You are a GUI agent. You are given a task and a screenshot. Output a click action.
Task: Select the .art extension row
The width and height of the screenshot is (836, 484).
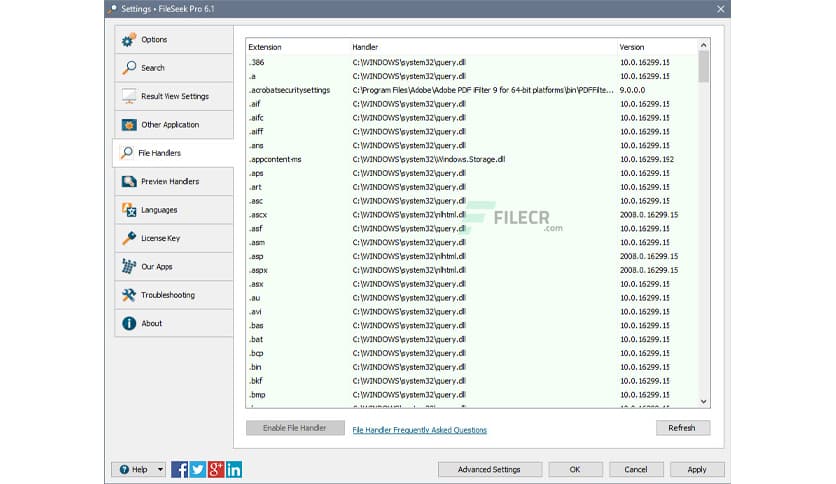472,187
